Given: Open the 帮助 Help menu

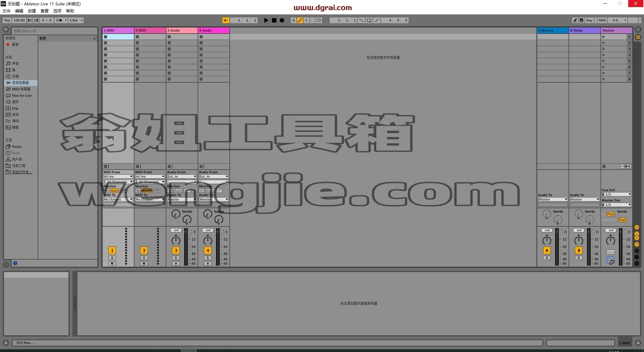Looking at the screenshot, I should (70, 11).
